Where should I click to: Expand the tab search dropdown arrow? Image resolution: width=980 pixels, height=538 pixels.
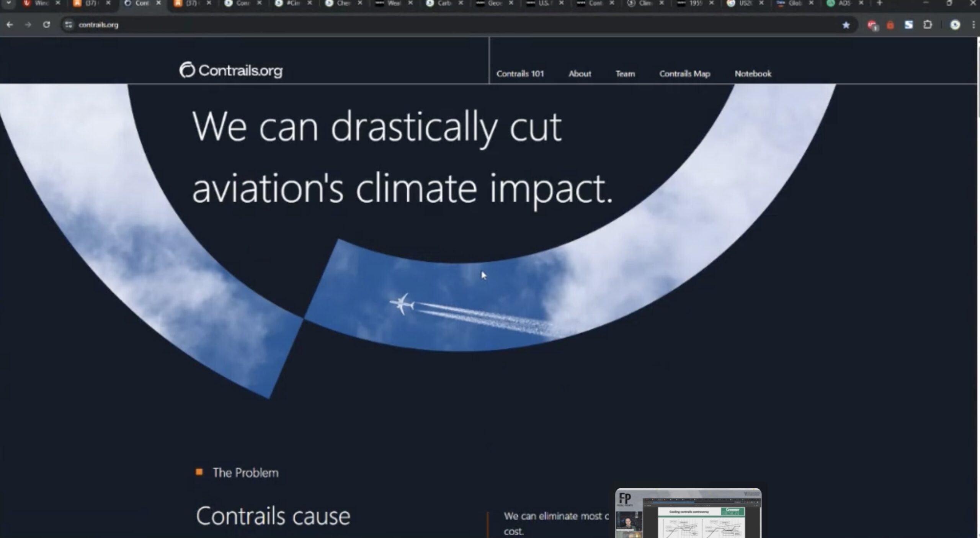point(8,3)
